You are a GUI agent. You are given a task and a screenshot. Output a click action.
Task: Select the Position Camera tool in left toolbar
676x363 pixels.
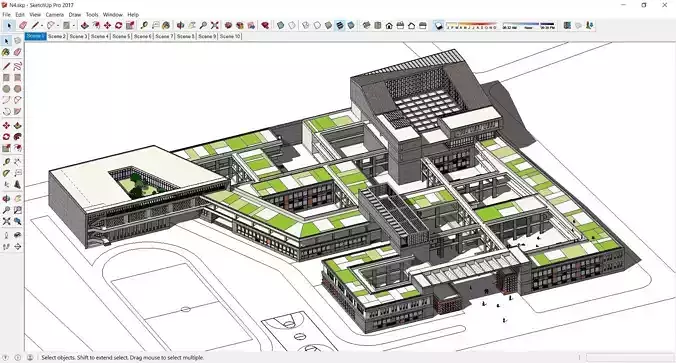[6, 235]
